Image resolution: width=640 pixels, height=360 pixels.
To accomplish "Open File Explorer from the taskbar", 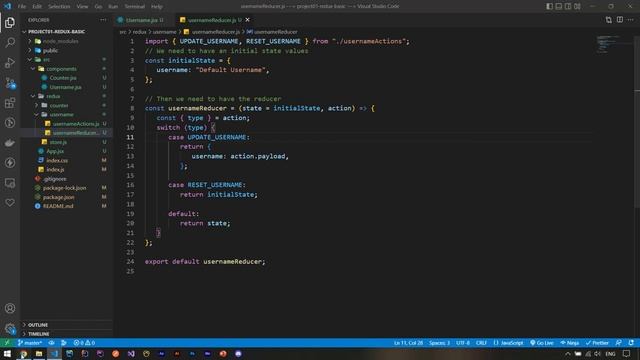I will [x=39, y=354].
